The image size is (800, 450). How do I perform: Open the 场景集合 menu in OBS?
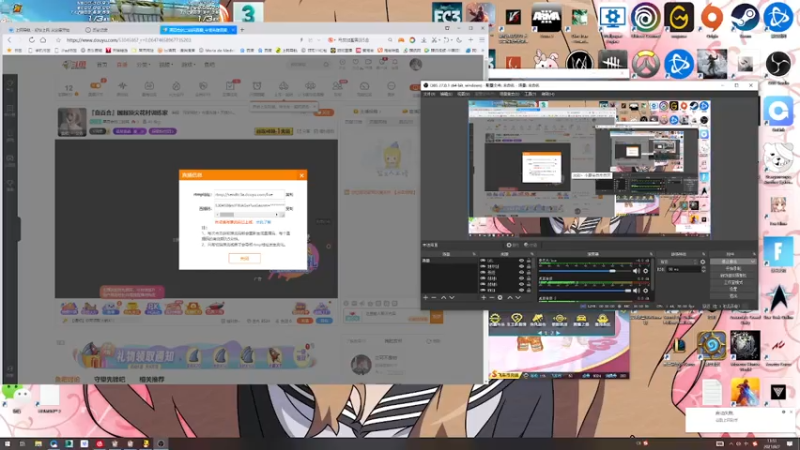tap(509, 94)
